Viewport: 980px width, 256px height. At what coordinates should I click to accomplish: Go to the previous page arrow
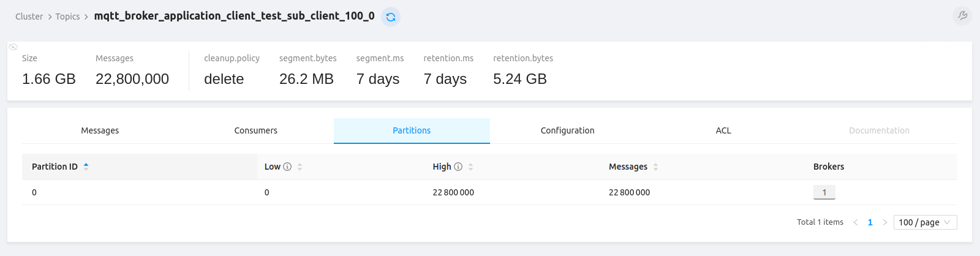click(x=856, y=222)
